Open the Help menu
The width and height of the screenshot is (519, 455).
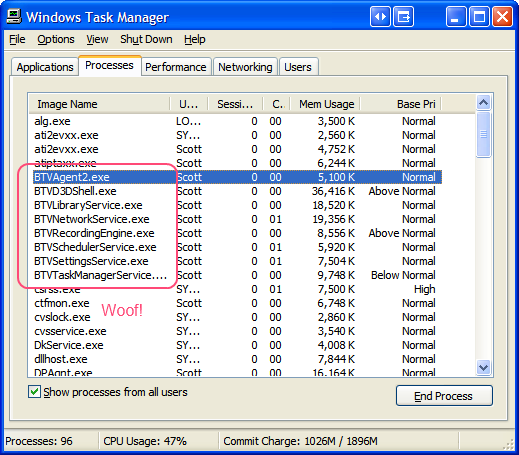[195, 39]
